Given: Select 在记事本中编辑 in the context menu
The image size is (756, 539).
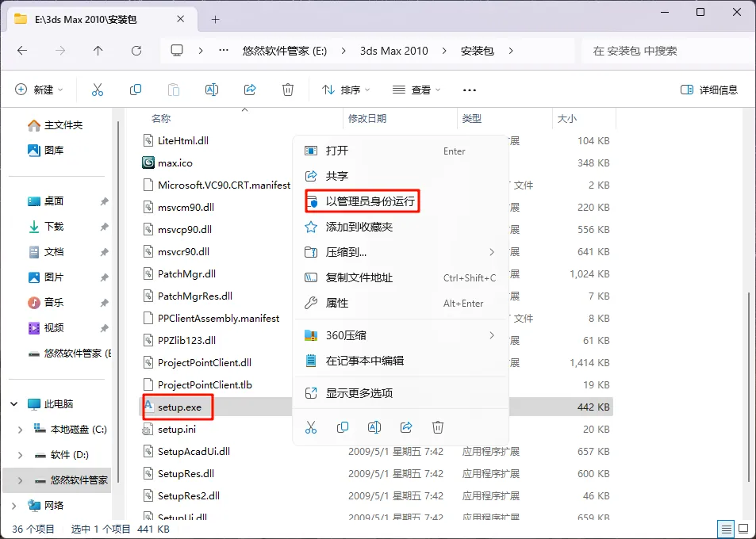Looking at the screenshot, I should pyautogui.click(x=401, y=361).
